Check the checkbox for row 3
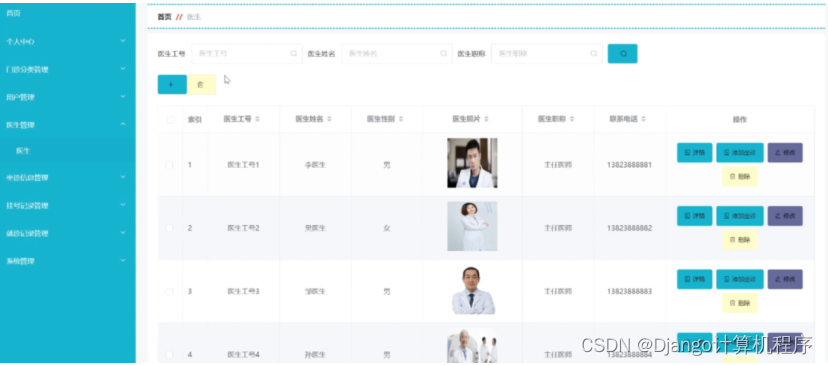 tap(170, 291)
